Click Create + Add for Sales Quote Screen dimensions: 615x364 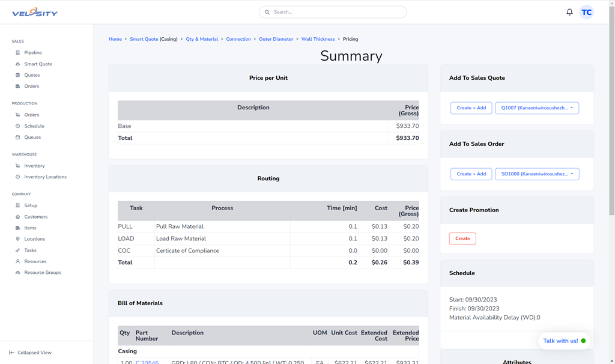pos(471,108)
